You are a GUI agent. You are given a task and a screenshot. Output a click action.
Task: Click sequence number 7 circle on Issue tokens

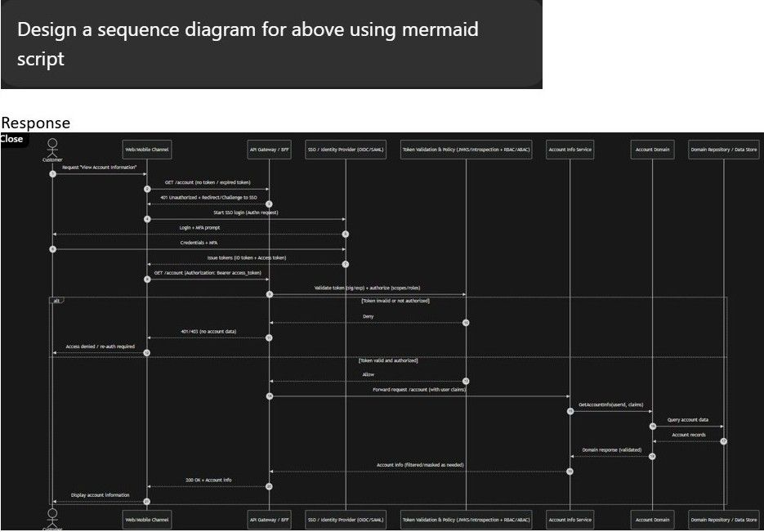(346, 264)
